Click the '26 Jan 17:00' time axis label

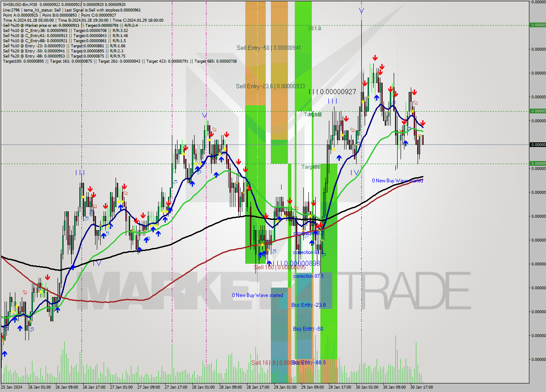coord(94,387)
